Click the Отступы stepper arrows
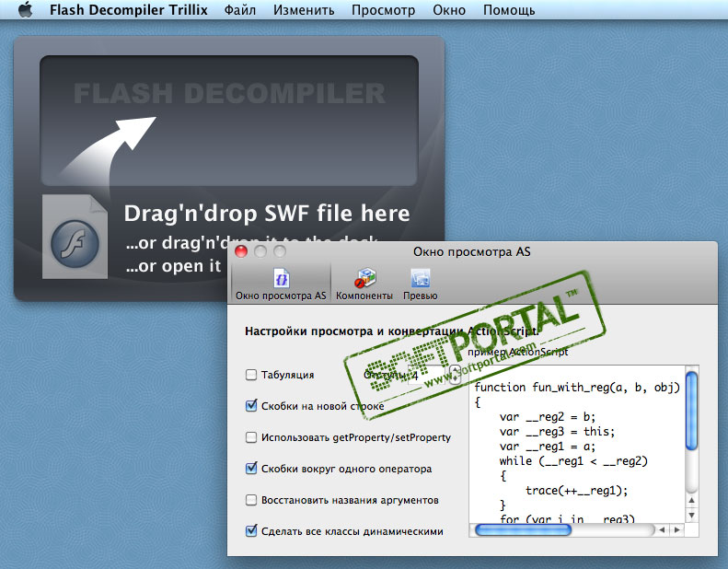The image size is (728, 569). pyautogui.click(x=455, y=375)
